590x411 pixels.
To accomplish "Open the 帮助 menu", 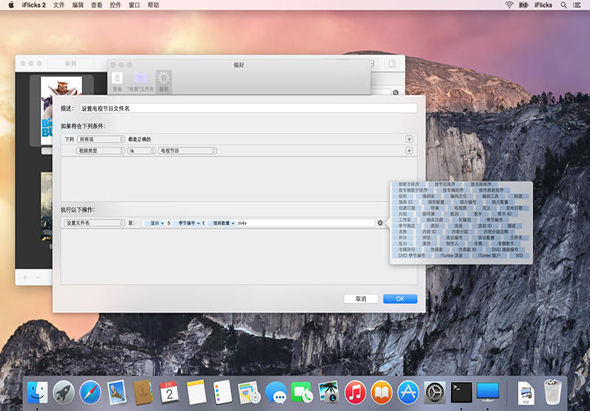I will coord(153,5).
